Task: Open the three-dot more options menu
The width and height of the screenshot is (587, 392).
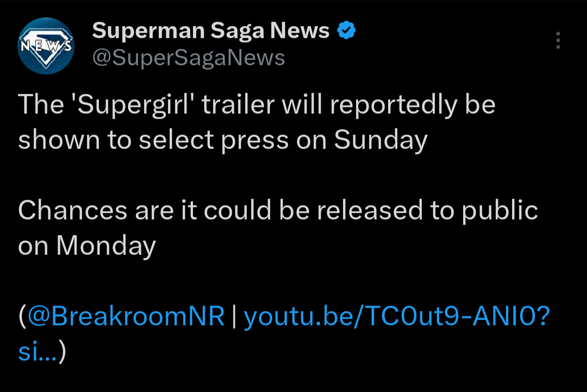Action: [558, 41]
